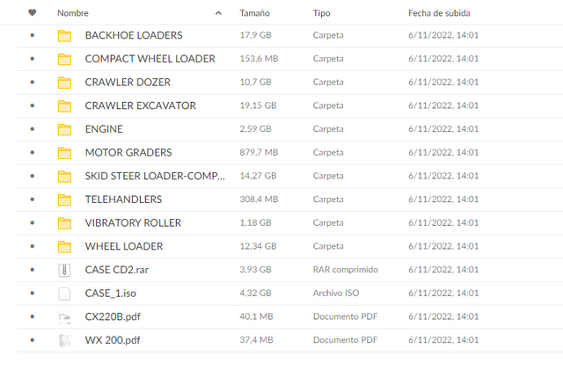Click the WX 200.pdf document icon

(x=64, y=340)
